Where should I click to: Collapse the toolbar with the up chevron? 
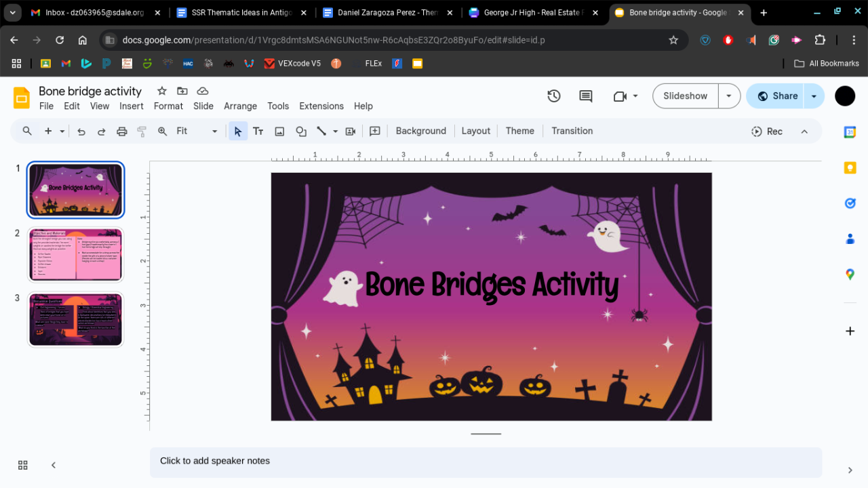804,131
